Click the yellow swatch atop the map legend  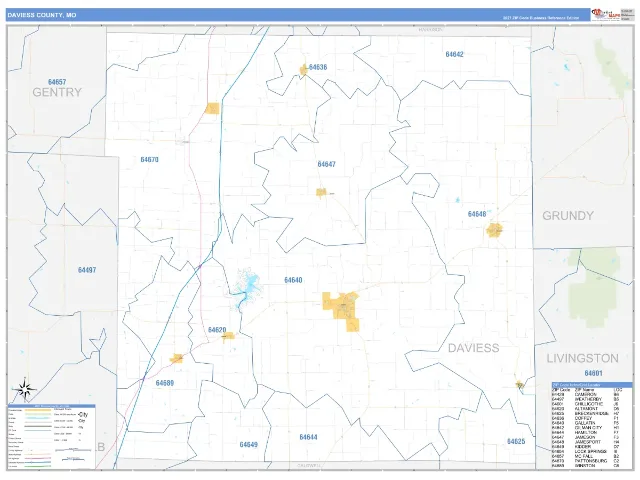click(x=38, y=410)
